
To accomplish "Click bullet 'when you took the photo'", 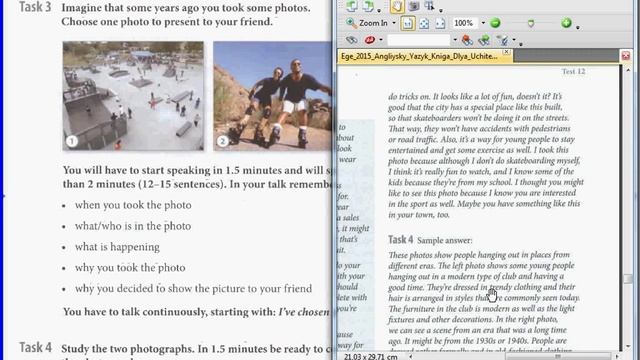I will 133,205.
